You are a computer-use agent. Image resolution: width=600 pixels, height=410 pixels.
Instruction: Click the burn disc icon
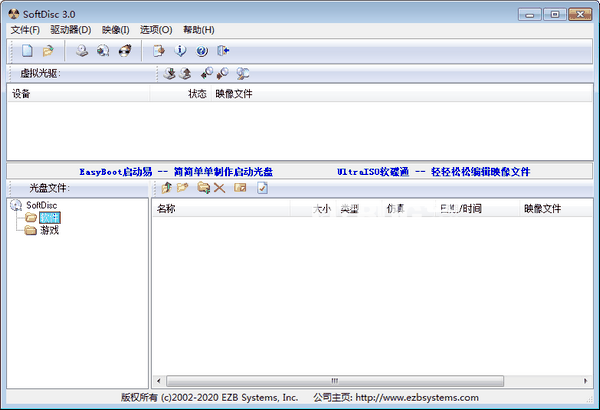click(125, 51)
